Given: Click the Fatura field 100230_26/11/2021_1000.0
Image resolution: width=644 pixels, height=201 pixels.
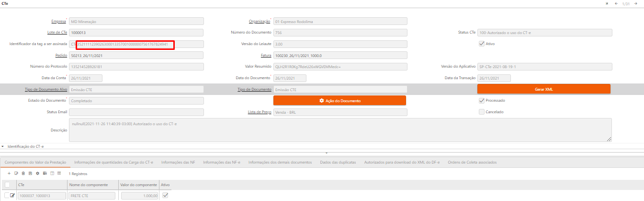Looking at the screenshot, I should [340, 55].
